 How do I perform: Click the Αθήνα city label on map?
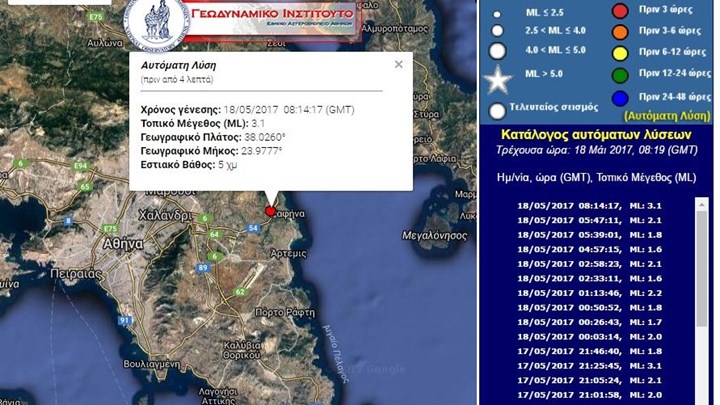(123, 243)
